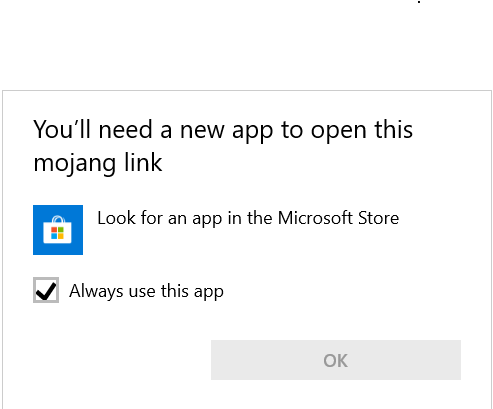Screen dimensions: 493x409
Task: Click the word "Store" in the app option
Action: click(378, 218)
